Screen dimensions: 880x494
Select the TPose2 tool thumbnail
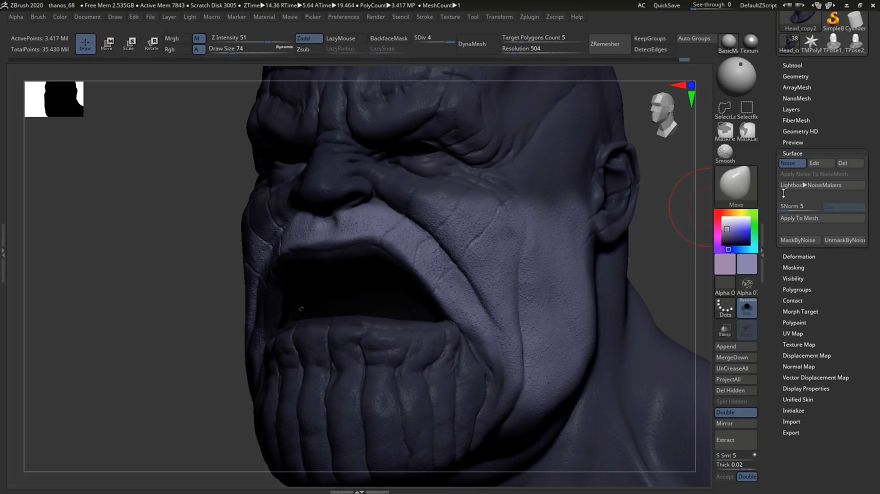click(x=855, y=43)
